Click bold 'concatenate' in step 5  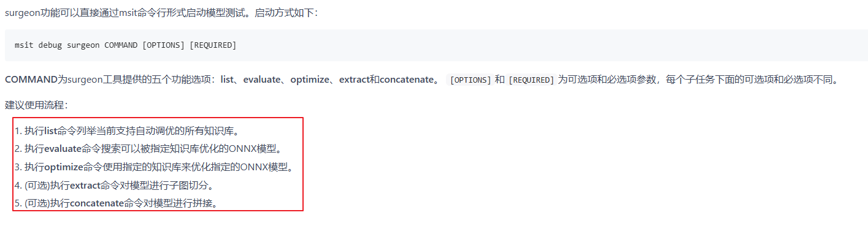pyautogui.click(x=97, y=202)
